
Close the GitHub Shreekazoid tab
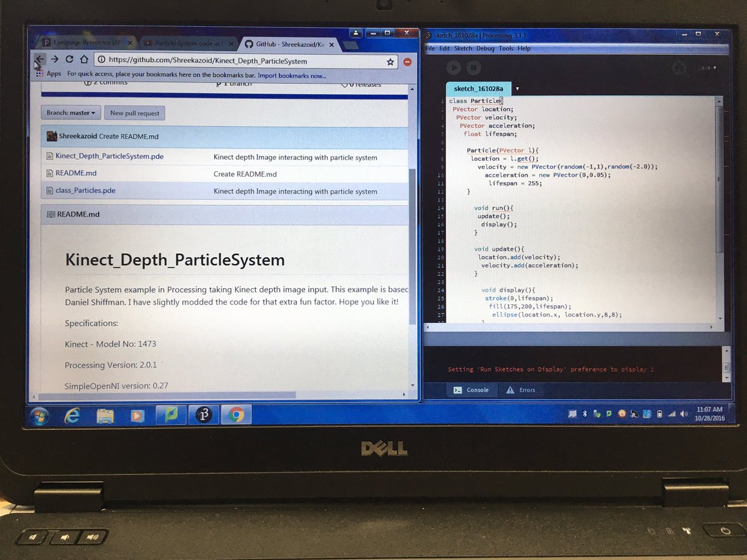tap(332, 45)
